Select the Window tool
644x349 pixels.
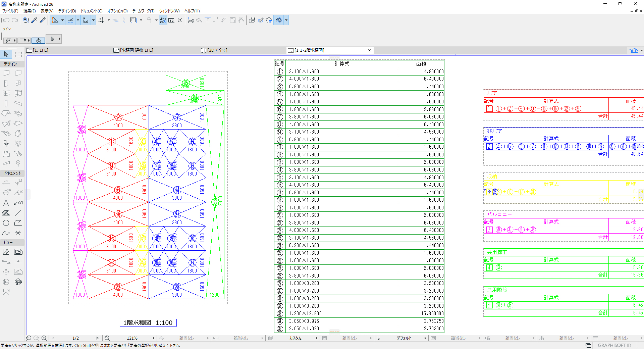pyautogui.click(x=18, y=83)
